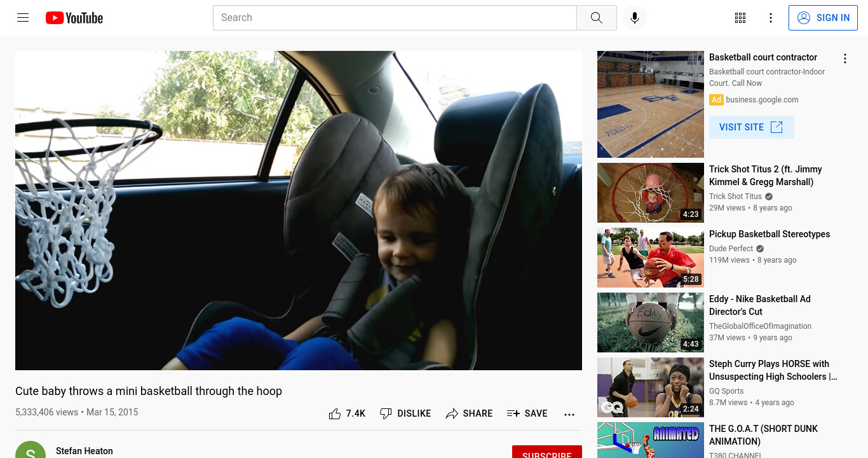Click VISIT SITE ad button
868x458 pixels.
(x=751, y=127)
